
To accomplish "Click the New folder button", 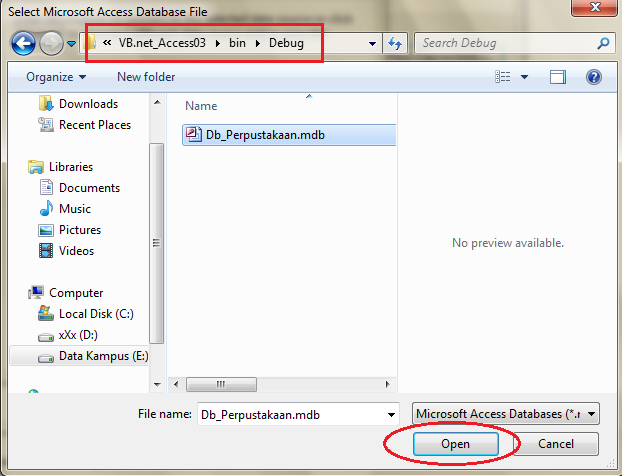I will pyautogui.click(x=146, y=77).
